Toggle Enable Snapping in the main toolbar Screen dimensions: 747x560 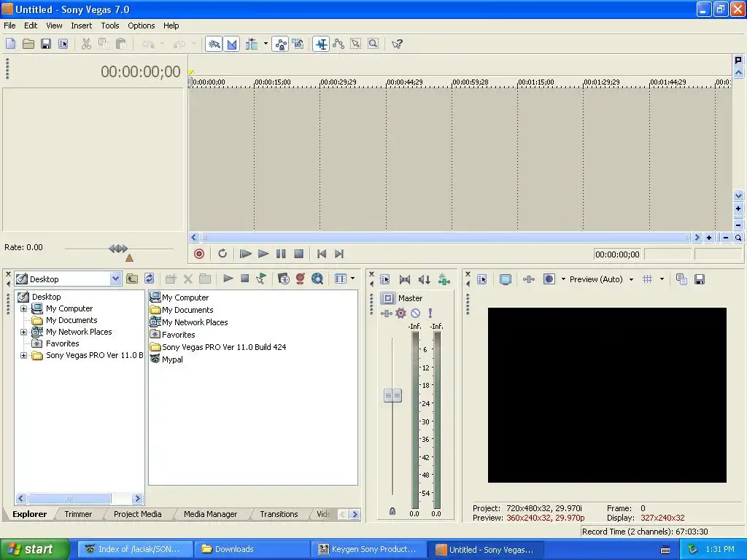coord(214,44)
